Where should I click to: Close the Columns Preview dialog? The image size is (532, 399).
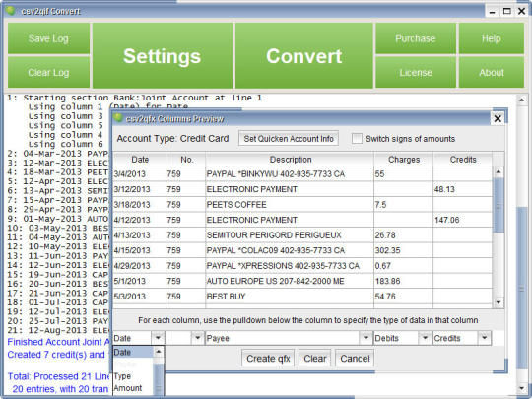point(498,118)
